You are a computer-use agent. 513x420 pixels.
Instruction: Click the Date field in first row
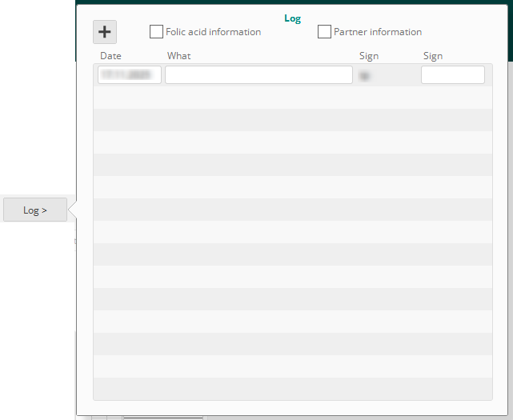coord(130,74)
